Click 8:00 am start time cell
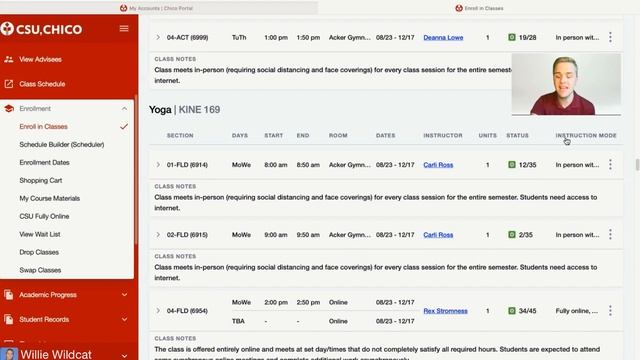The width and height of the screenshot is (640, 360). tap(276, 164)
